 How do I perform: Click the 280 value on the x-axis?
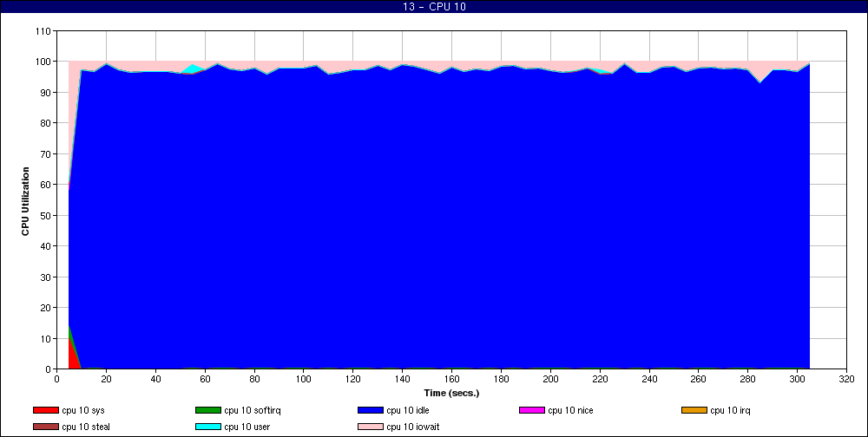(748, 379)
